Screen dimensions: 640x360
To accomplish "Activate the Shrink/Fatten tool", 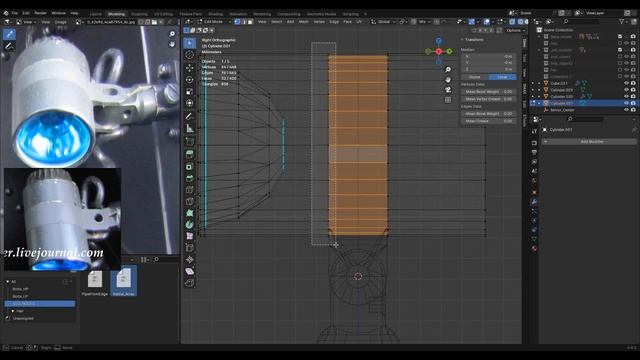I will (190, 260).
